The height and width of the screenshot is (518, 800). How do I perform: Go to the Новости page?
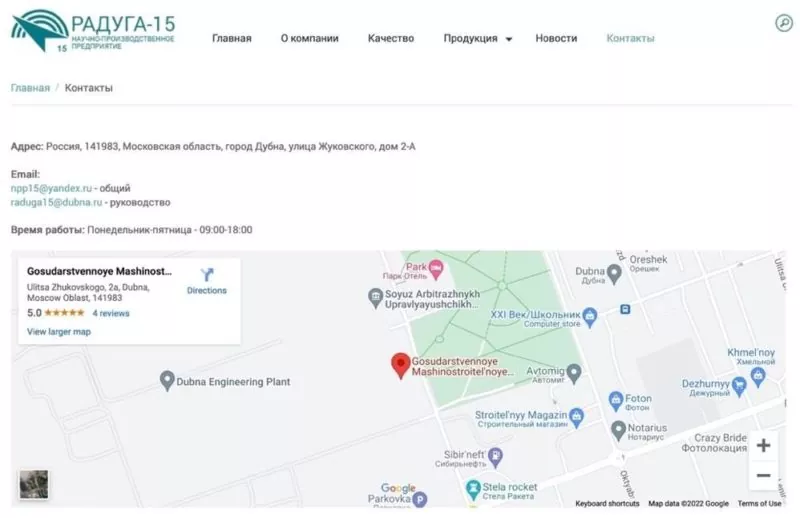pyautogui.click(x=556, y=38)
